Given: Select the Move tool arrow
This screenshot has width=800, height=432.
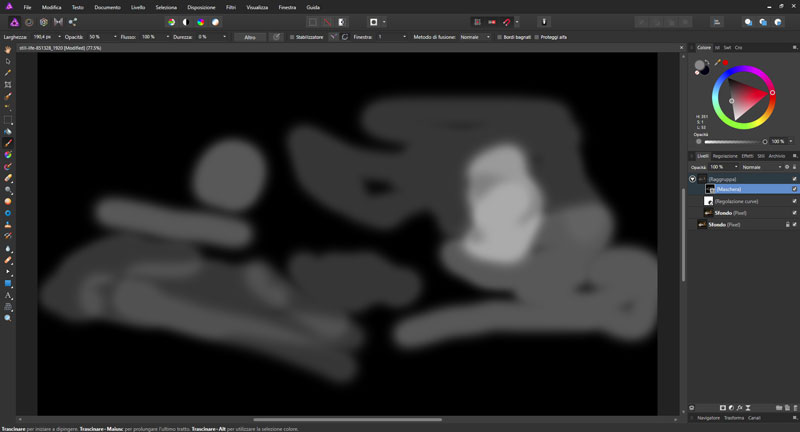Looking at the screenshot, I should pos(8,61).
